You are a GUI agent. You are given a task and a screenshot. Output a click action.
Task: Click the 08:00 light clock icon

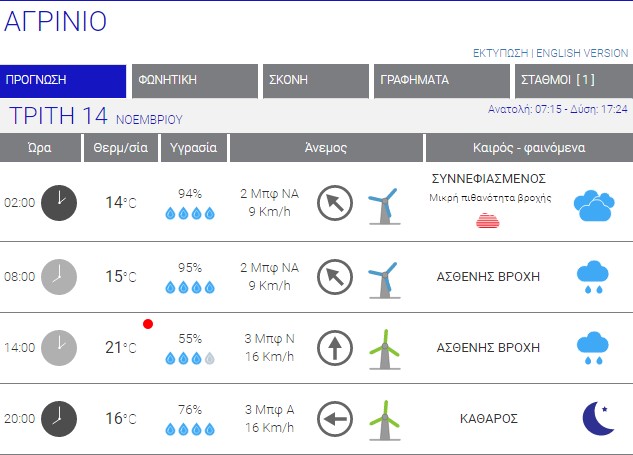(x=59, y=276)
